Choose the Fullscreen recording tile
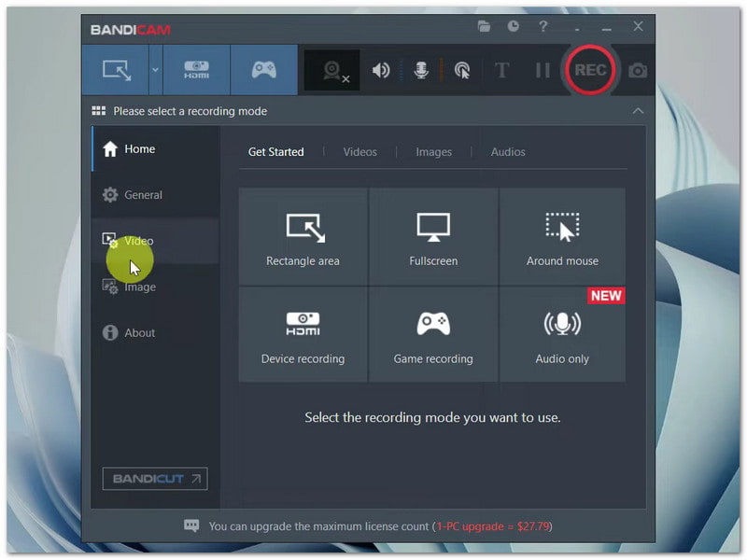The width and height of the screenshot is (747, 560). pos(433,237)
